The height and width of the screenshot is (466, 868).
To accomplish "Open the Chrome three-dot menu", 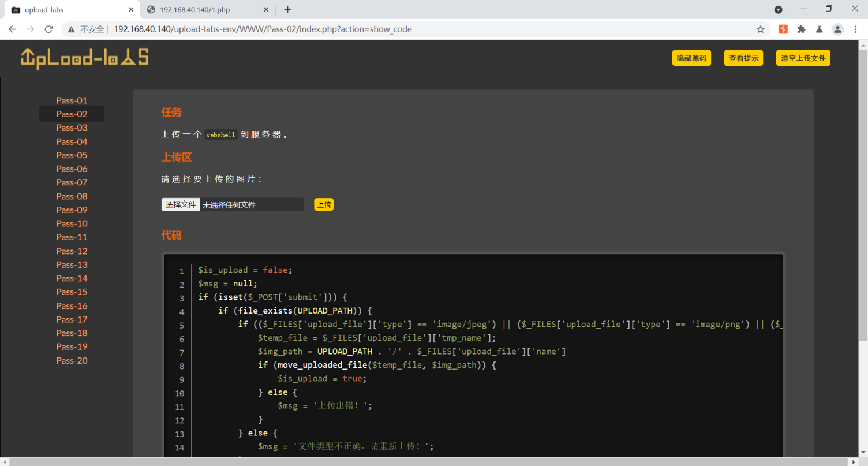I will (855, 29).
